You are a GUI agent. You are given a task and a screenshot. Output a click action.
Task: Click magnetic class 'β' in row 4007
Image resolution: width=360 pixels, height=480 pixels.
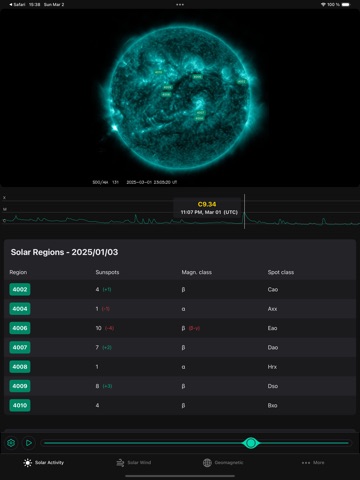tap(183, 348)
